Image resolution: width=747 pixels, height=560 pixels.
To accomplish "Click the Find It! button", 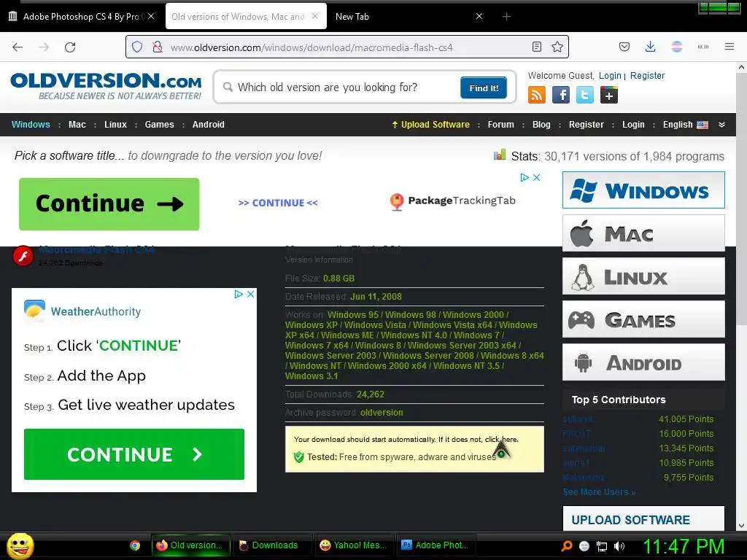I will pyautogui.click(x=484, y=87).
